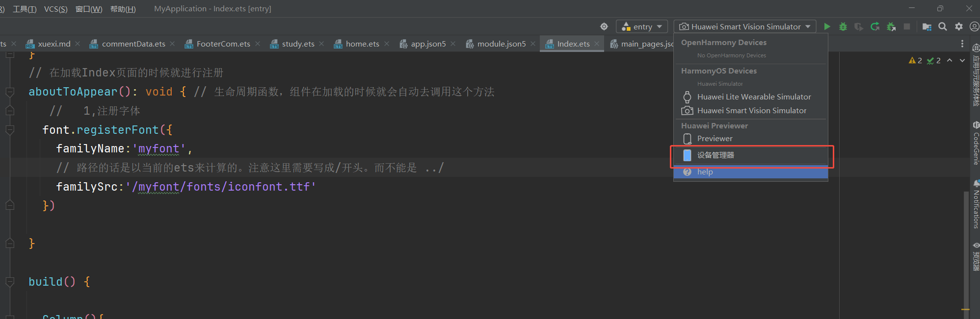The width and height of the screenshot is (980, 319).
Task: Open the previewer eye tool window at the sidebar bottom
Action: tap(976, 256)
